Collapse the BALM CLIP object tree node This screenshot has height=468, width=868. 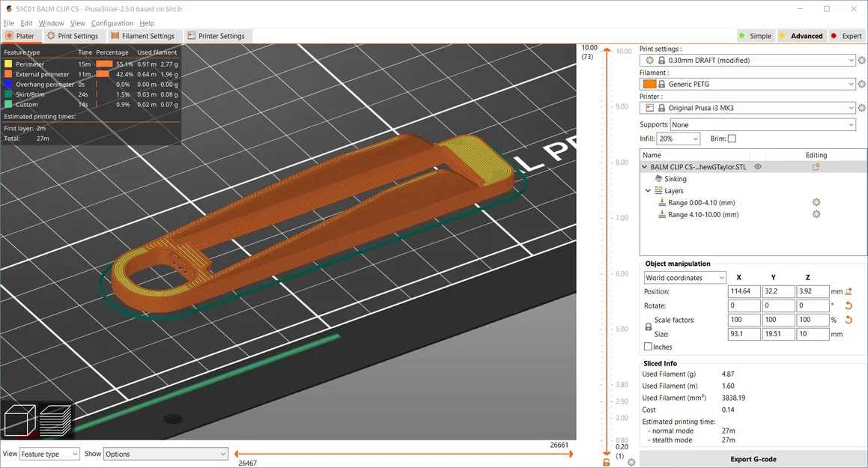click(x=644, y=166)
